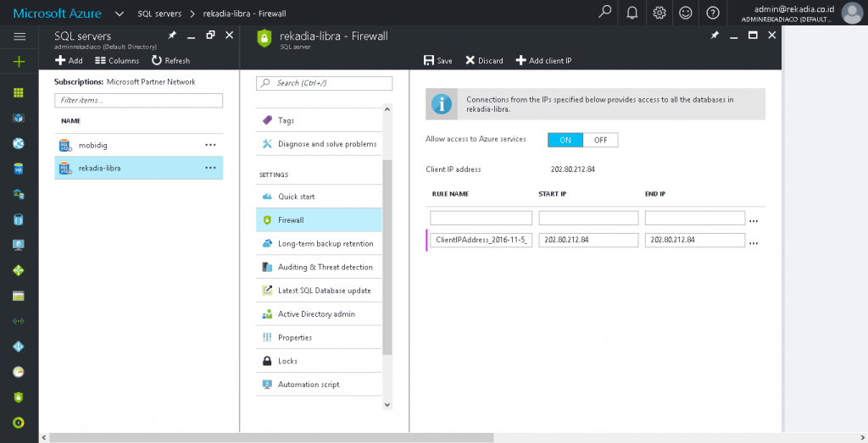Discard firewall changes
The image size is (868, 443).
click(x=484, y=61)
